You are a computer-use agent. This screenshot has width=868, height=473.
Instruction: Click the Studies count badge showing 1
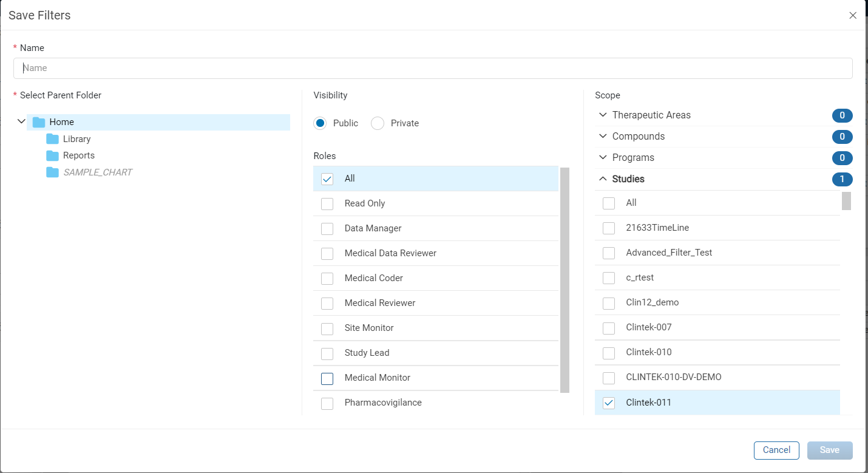pyautogui.click(x=843, y=179)
